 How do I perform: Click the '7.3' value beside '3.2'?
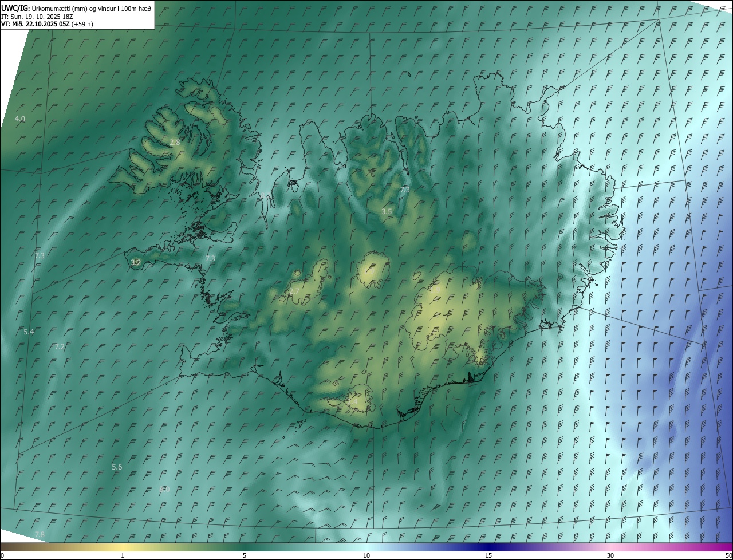coord(210,258)
